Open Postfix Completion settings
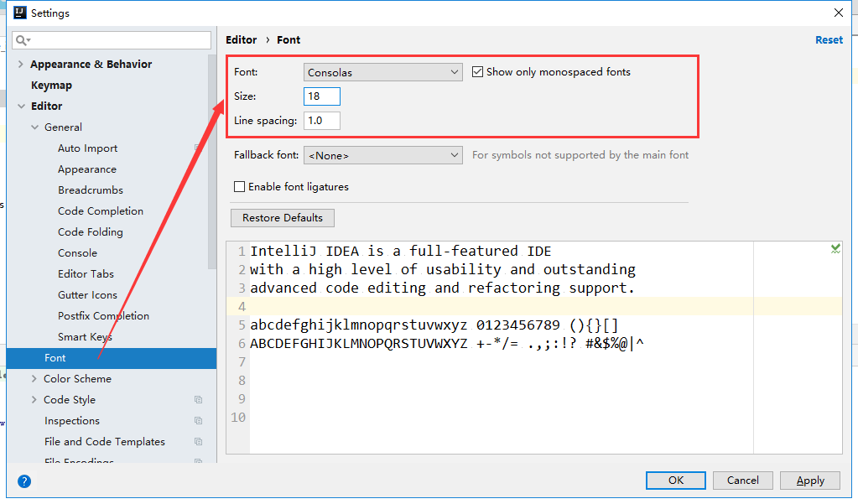 tap(103, 316)
